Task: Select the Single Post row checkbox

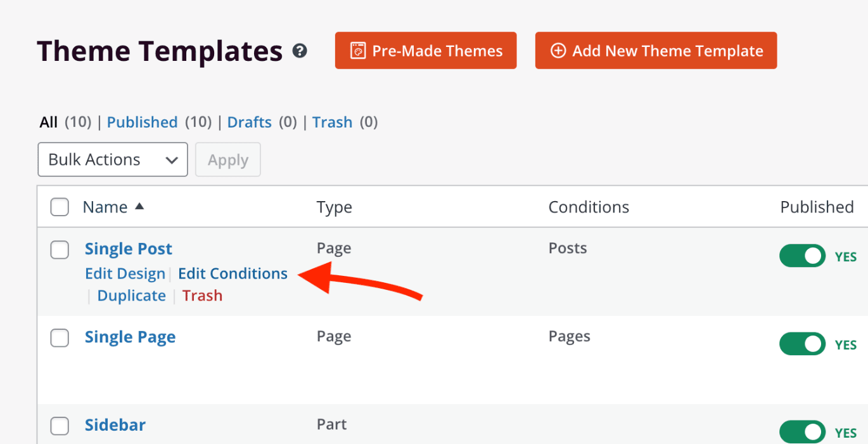Action: click(x=60, y=250)
